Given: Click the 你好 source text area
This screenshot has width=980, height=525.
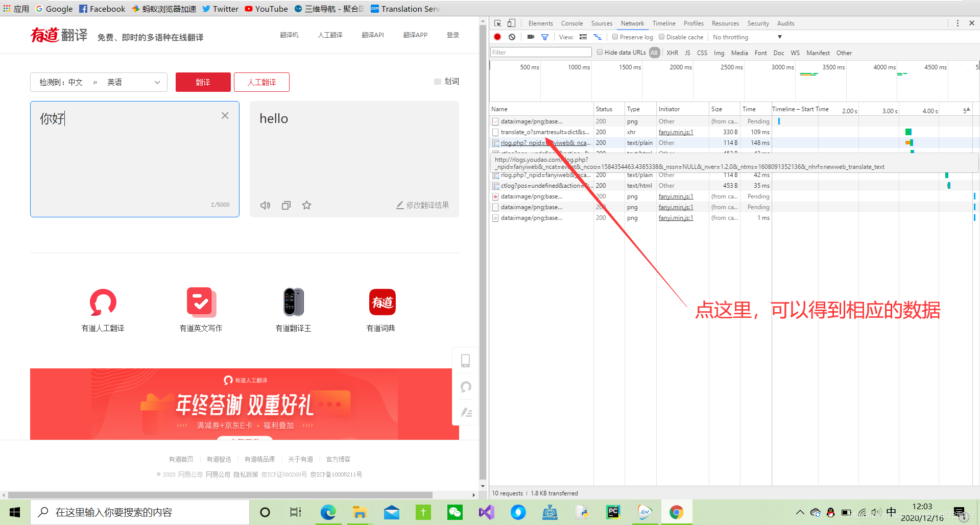Looking at the screenshot, I should click(x=135, y=159).
